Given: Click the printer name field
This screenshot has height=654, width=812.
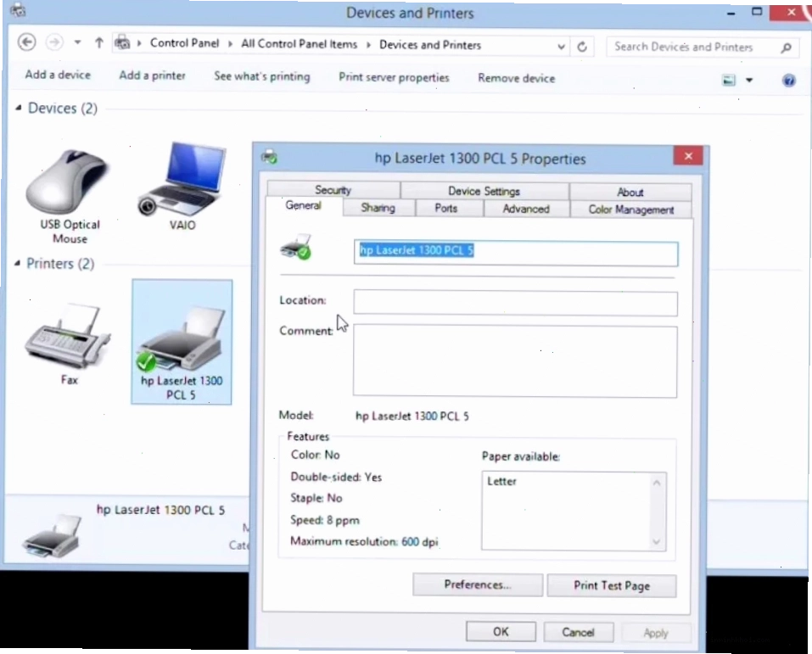Looking at the screenshot, I should 516,254.
